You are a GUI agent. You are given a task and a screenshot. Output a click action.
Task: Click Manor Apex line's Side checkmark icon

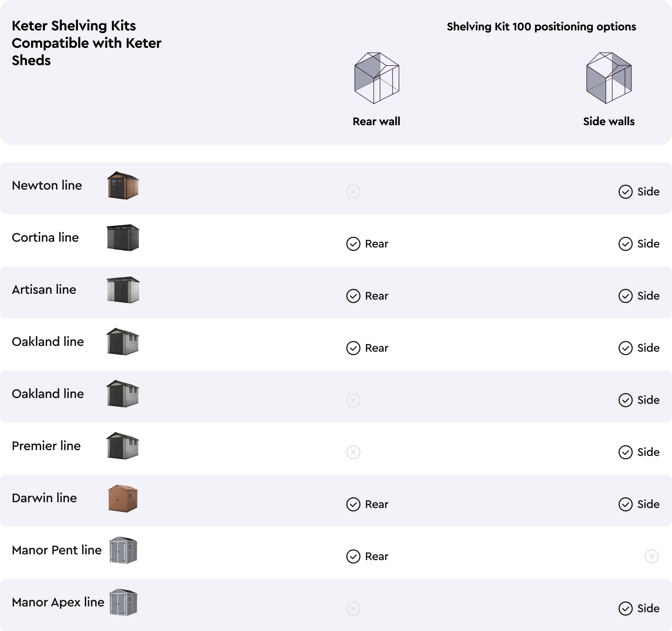coord(626,609)
